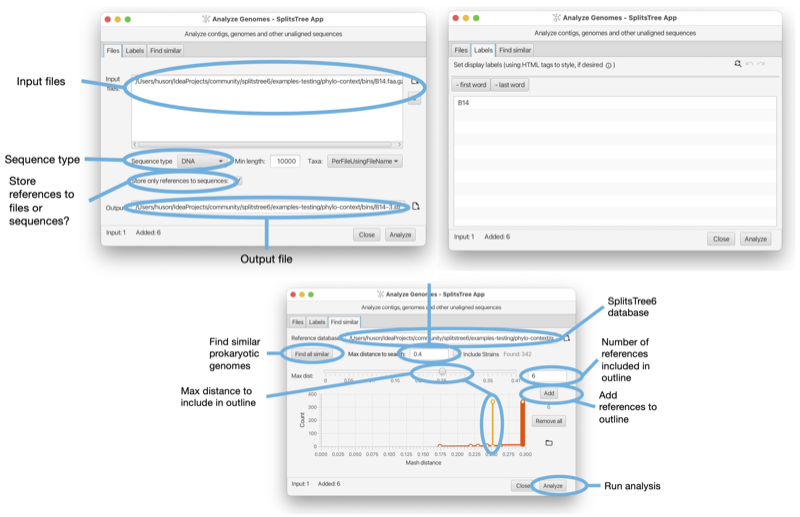Select Find similar tab in top-right window
800x517 pixels.
pyautogui.click(x=515, y=50)
